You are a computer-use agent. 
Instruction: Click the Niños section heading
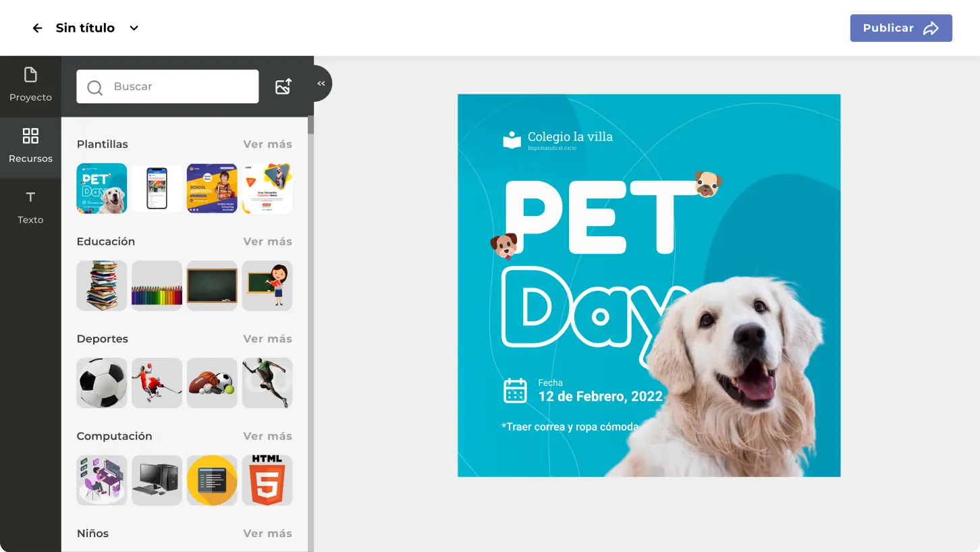pyautogui.click(x=92, y=533)
